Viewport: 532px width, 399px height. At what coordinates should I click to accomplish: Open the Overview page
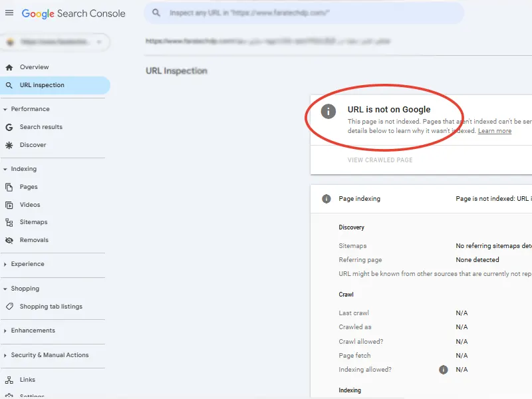click(35, 67)
